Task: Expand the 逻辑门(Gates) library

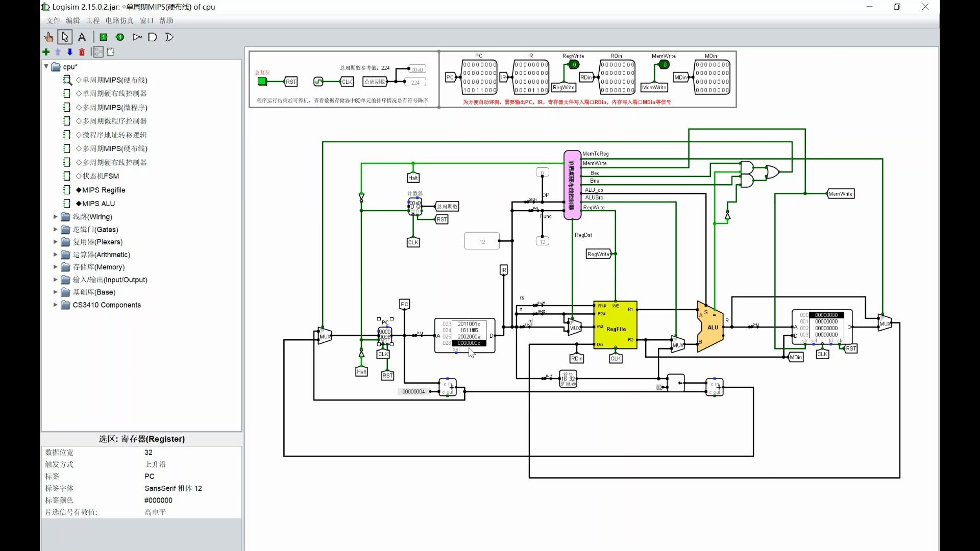Action: pos(56,230)
